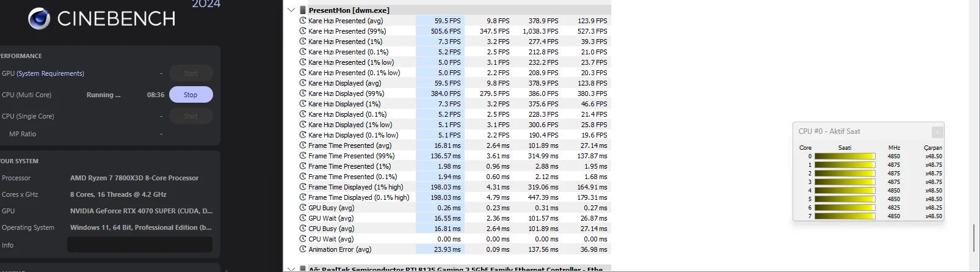Click the 'NVIDIA GeForce RTX 4070 SUPER' GPU text
The image size is (980, 272).
(x=141, y=211)
